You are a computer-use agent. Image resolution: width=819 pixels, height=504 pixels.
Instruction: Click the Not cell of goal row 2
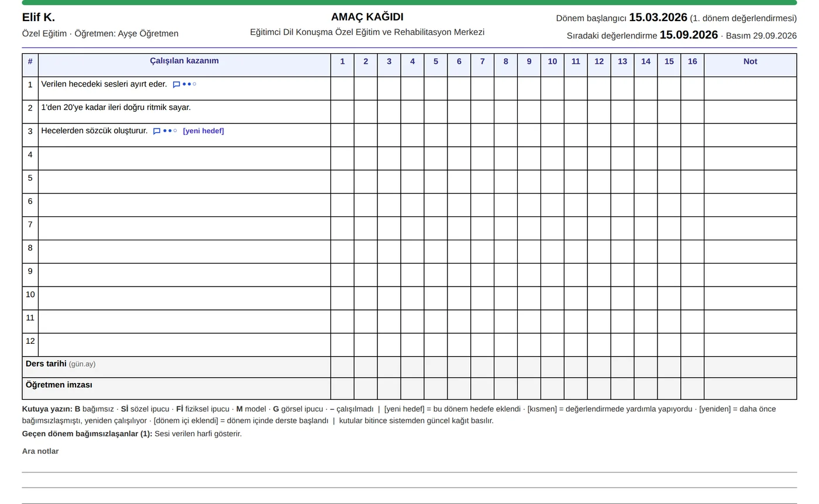click(x=750, y=112)
